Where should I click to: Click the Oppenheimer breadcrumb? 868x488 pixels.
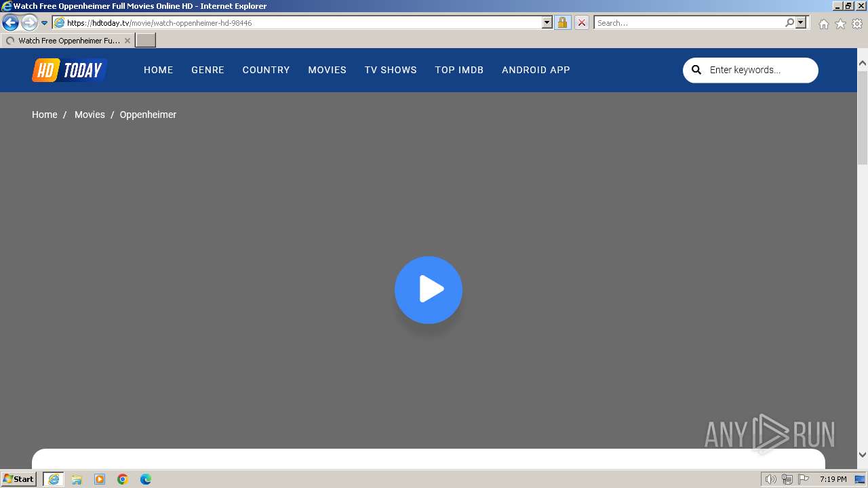(148, 115)
